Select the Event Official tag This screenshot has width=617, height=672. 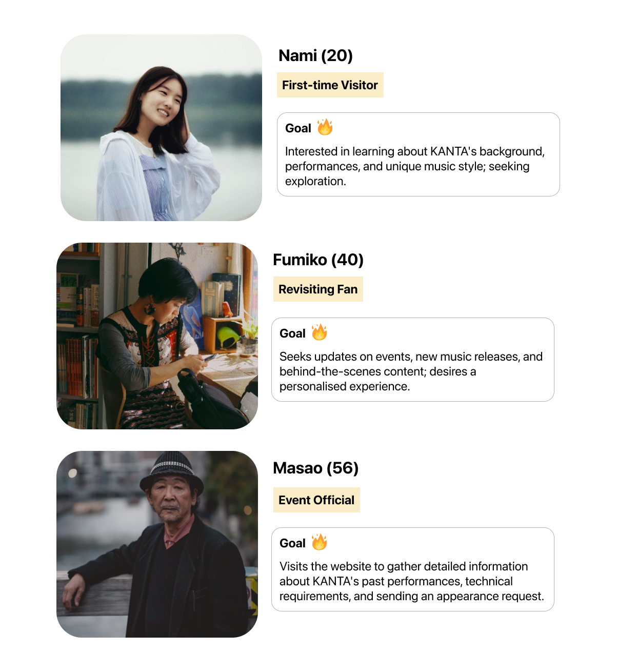click(316, 500)
